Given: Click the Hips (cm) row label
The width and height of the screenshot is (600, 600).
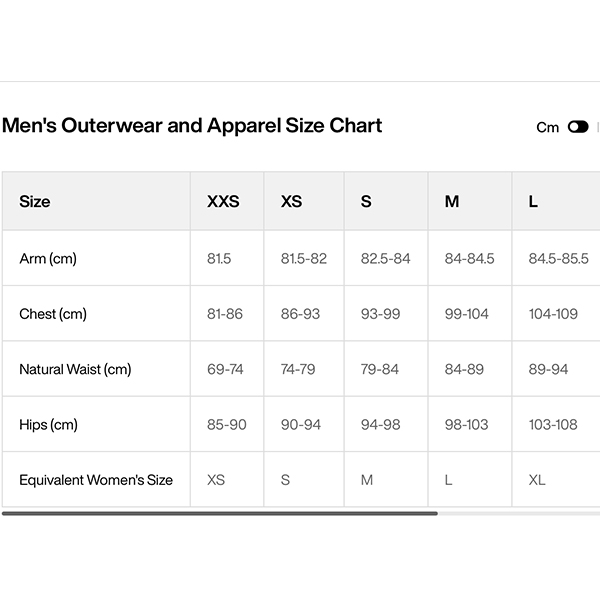Looking at the screenshot, I should click(x=49, y=425).
